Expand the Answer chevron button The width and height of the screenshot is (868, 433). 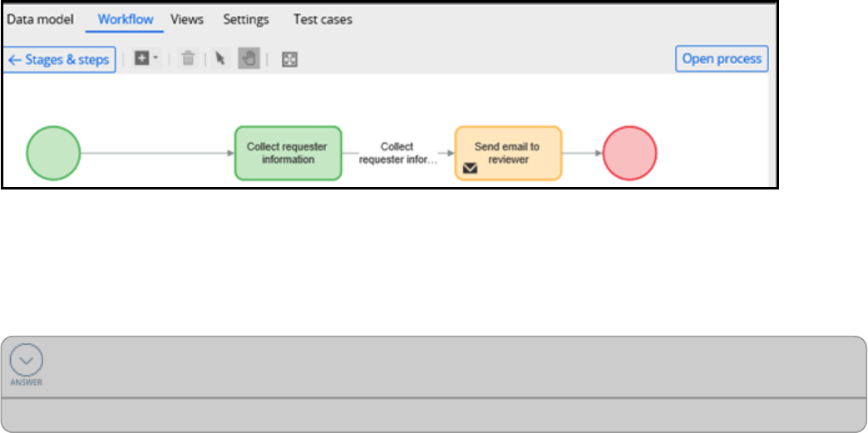(27, 361)
